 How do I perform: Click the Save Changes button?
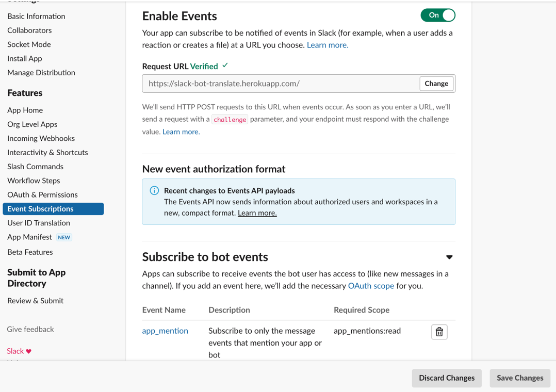click(520, 378)
